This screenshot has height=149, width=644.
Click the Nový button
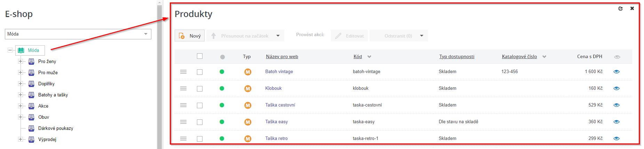pyautogui.click(x=190, y=36)
